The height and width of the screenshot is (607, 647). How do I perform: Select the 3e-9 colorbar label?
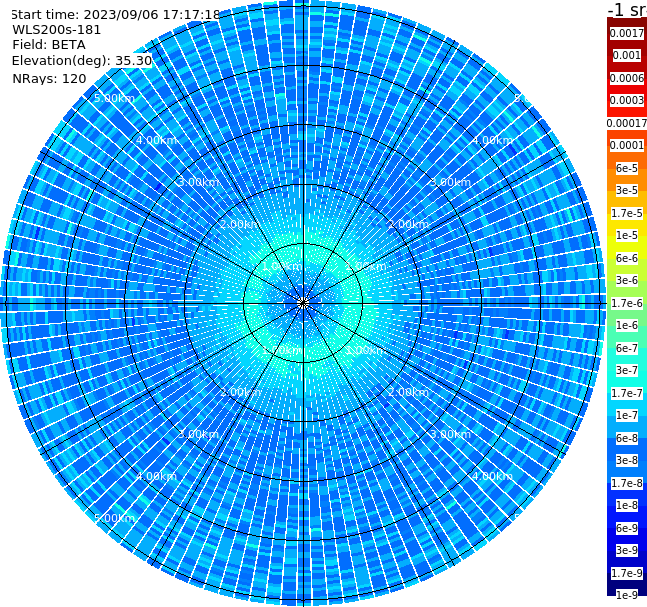(627, 550)
